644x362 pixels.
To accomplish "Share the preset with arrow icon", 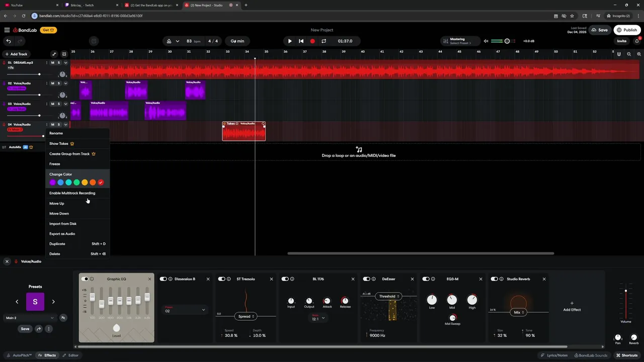I will pyautogui.click(x=38, y=329).
